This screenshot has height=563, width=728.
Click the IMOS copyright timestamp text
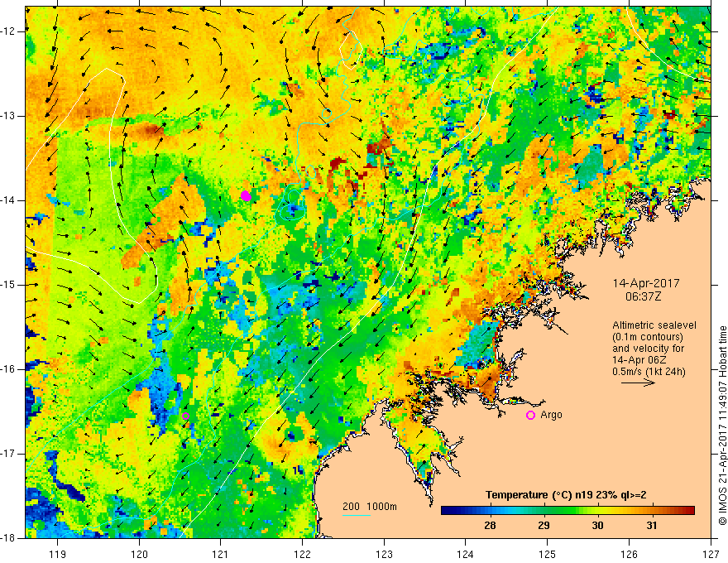coord(722,425)
